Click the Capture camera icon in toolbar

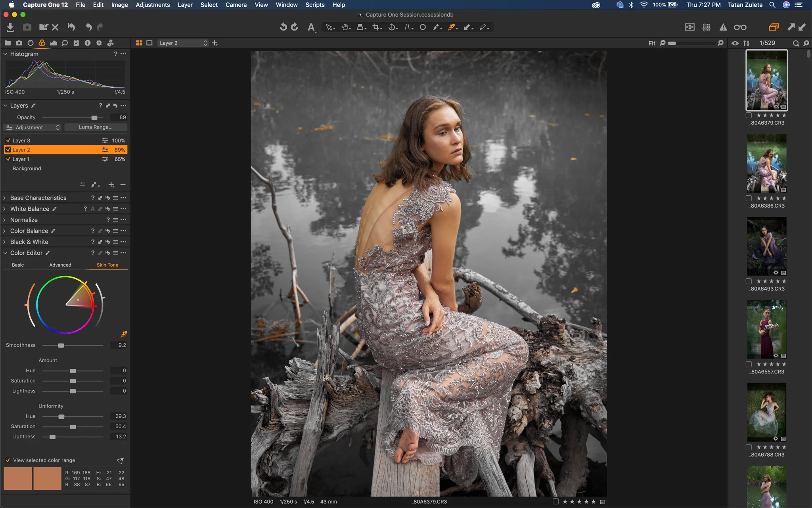coord(27,27)
